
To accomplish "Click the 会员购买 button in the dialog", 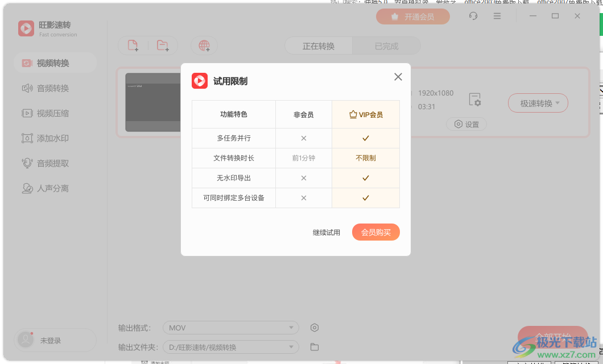I will (x=375, y=232).
